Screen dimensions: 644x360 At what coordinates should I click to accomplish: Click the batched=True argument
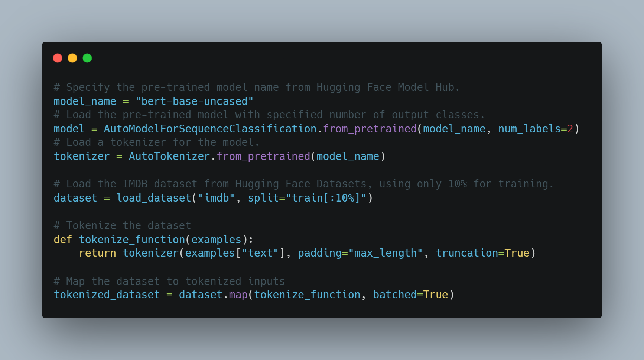click(410, 295)
